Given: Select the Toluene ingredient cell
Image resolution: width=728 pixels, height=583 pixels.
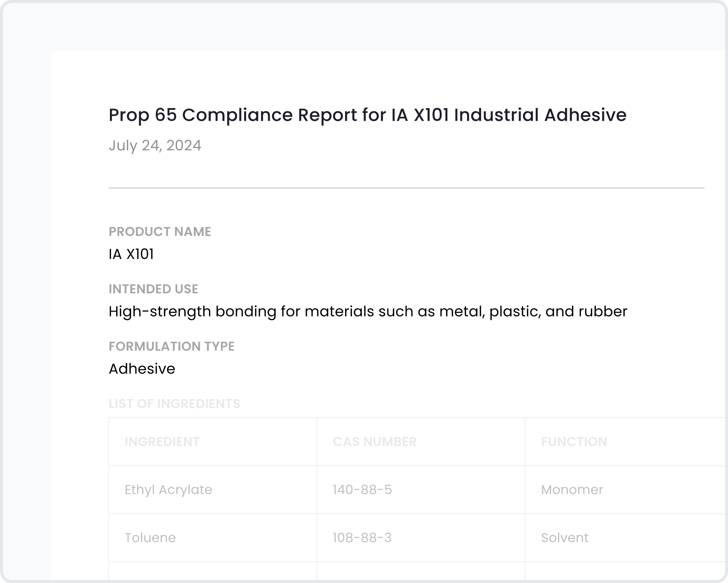Looking at the screenshot, I should point(150,538).
